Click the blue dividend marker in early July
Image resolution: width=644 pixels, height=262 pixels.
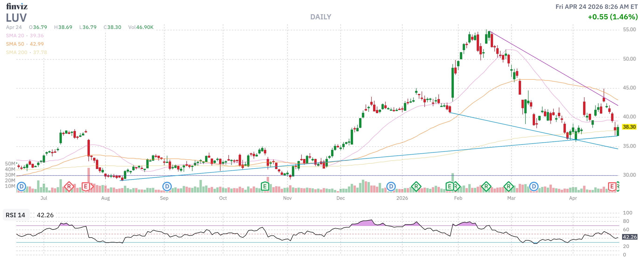[21, 186]
